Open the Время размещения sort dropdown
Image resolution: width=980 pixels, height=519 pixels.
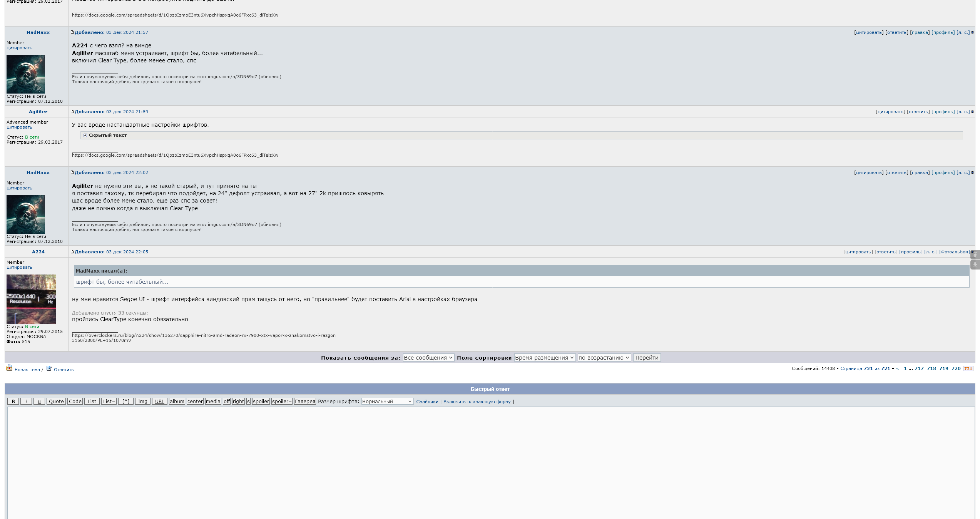544,358
